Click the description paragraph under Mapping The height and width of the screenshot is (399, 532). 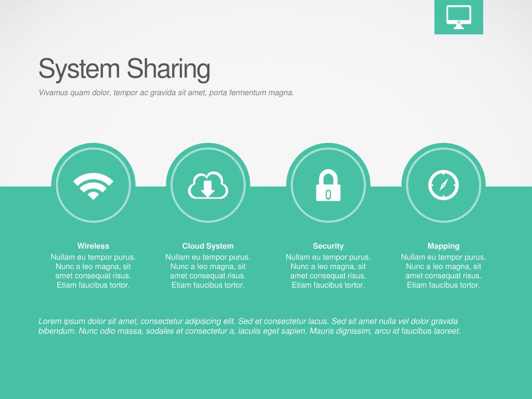point(444,271)
